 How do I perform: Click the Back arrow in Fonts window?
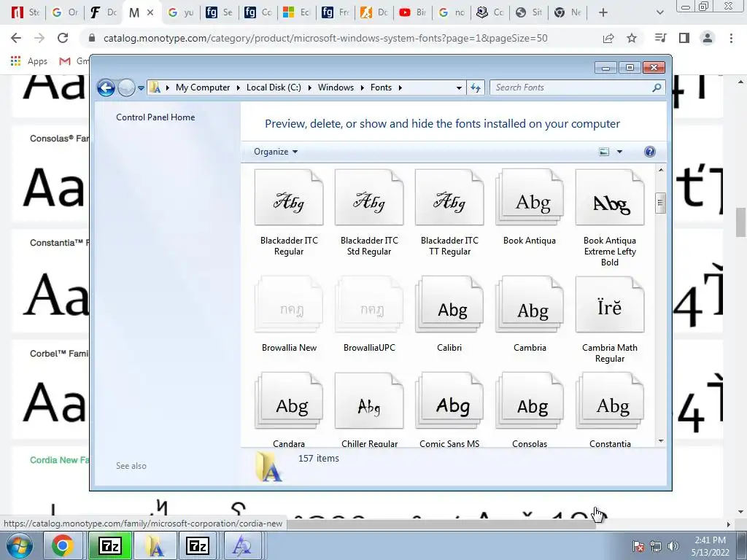(106, 87)
